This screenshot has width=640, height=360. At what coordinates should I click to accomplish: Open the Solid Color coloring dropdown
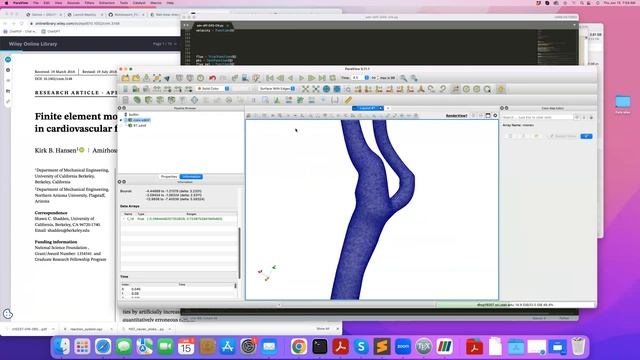tap(213, 89)
